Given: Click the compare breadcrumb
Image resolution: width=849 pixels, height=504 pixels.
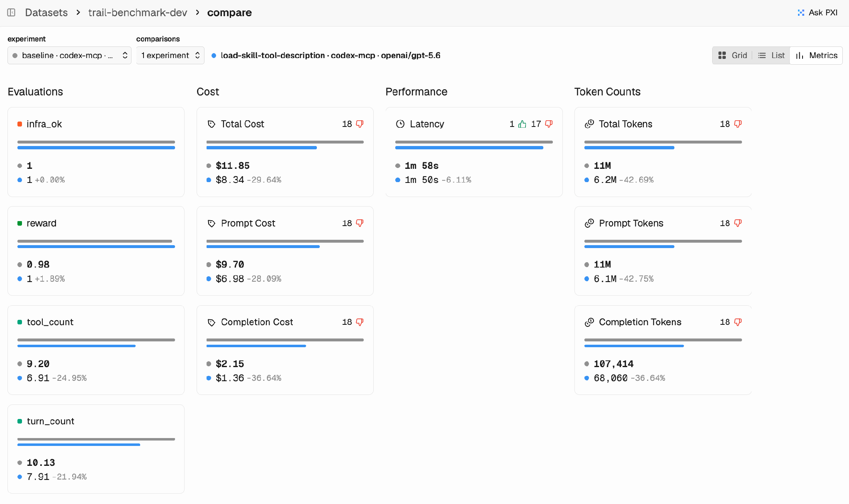Looking at the screenshot, I should 229,12.
